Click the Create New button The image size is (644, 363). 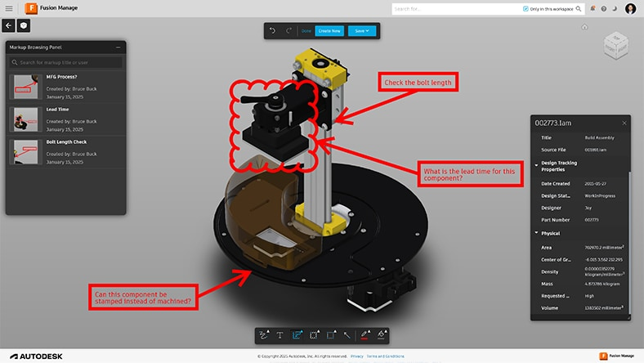point(329,31)
